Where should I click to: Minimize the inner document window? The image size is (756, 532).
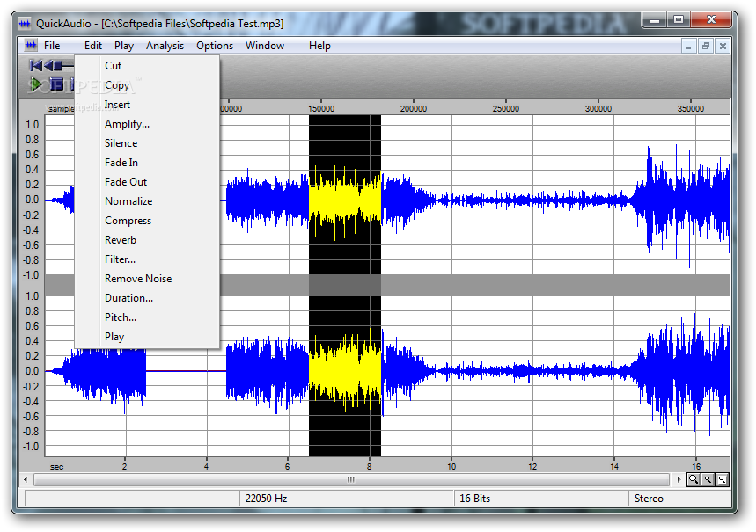click(688, 47)
